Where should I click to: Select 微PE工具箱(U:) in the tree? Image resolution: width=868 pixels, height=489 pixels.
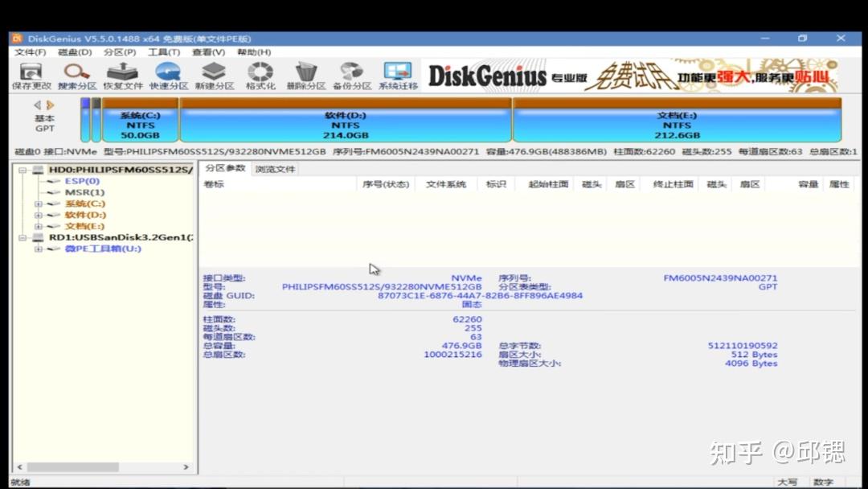pyautogui.click(x=103, y=249)
